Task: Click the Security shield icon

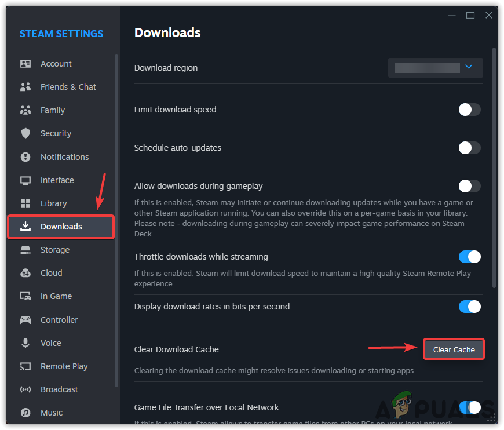Action: click(x=25, y=133)
